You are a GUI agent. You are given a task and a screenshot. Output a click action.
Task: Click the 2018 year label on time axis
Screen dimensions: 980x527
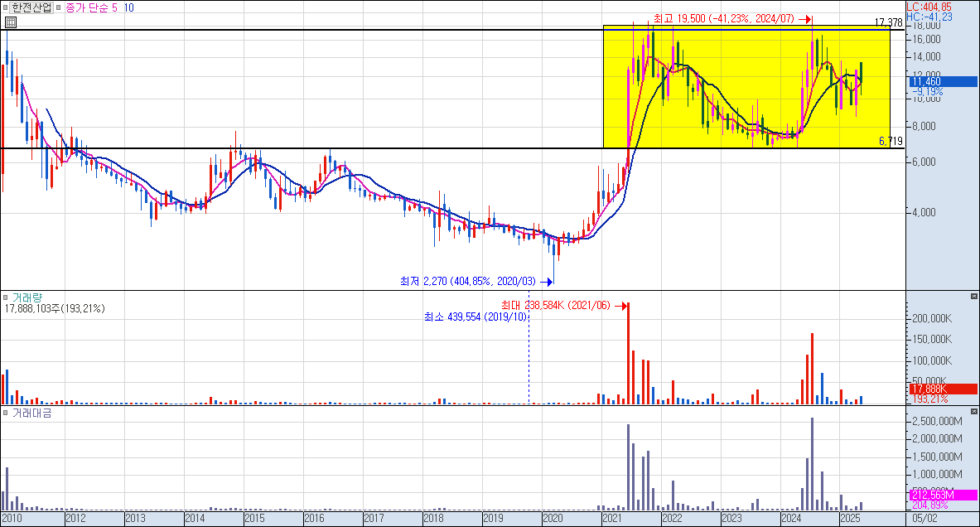point(434,518)
